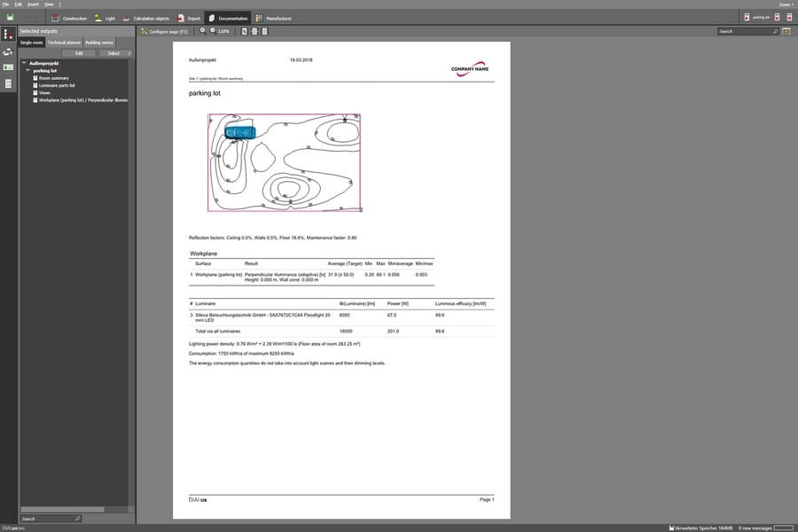Open the Manufacturer mode
The width and height of the screenshot is (798, 532).
273,19
